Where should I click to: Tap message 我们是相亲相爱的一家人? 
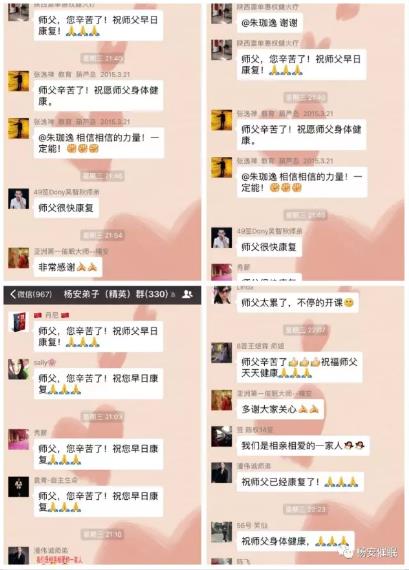pos(303,445)
